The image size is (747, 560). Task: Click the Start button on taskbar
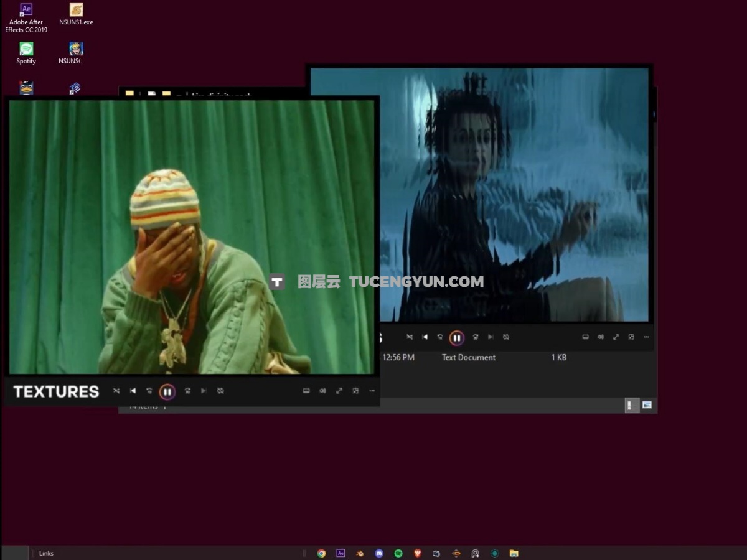(14, 553)
